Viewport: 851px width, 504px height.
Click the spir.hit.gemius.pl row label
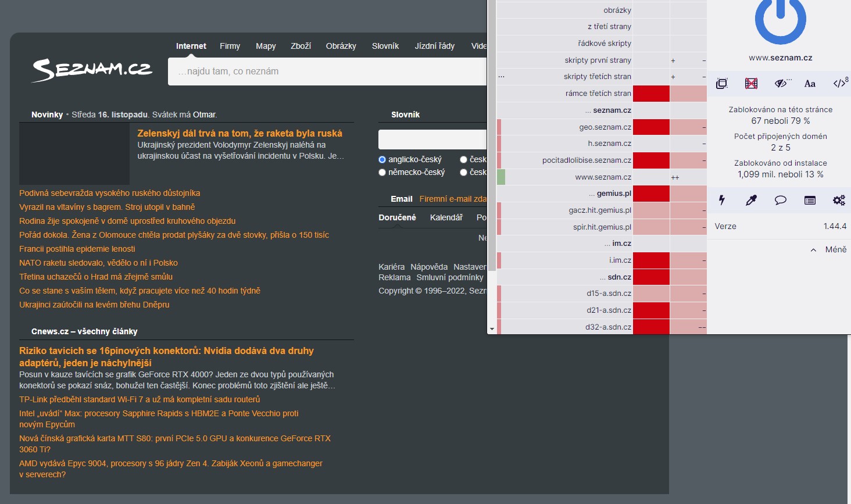coord(602,227)
